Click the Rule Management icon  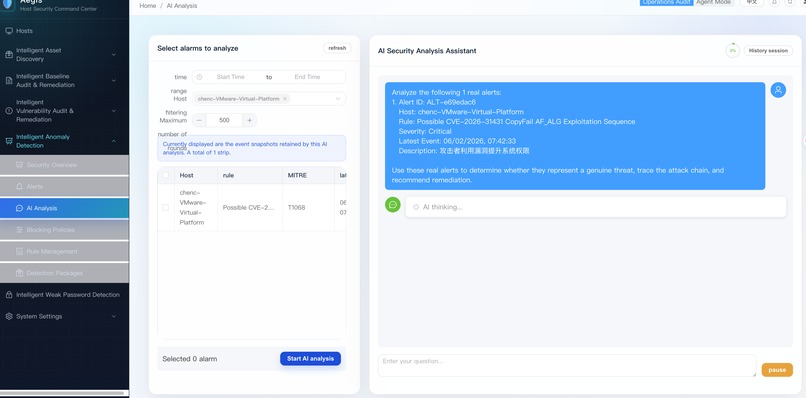(x=20, y=251)
